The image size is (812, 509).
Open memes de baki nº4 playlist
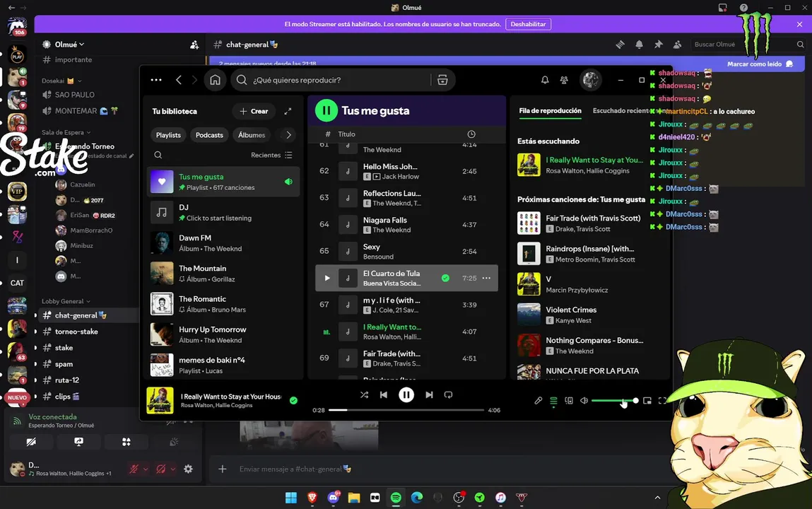point(223,365)
